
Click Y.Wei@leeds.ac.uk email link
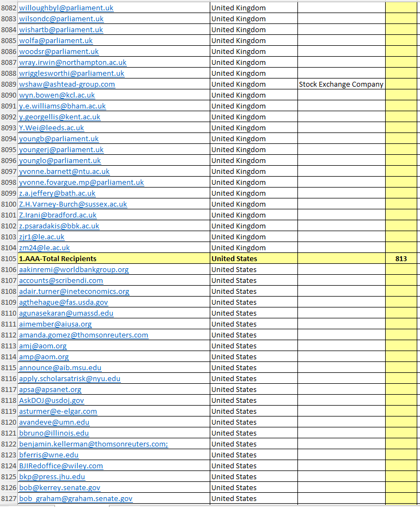51,128
